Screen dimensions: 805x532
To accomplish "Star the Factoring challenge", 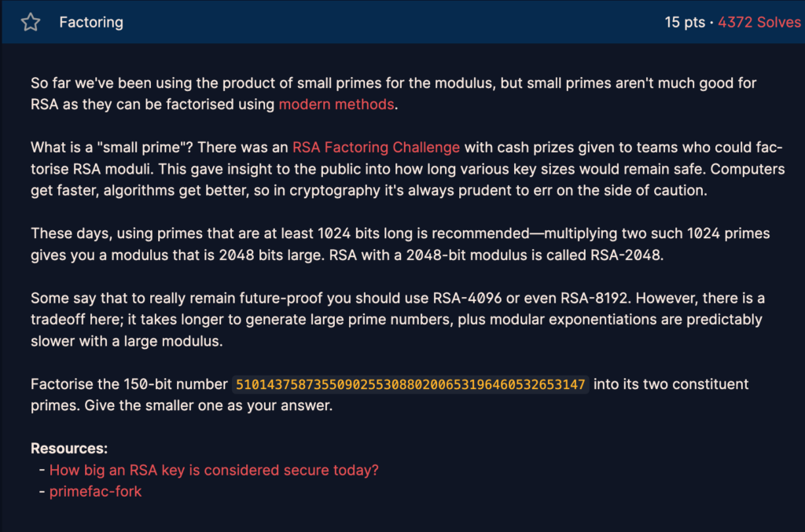I will coord(31,22).
